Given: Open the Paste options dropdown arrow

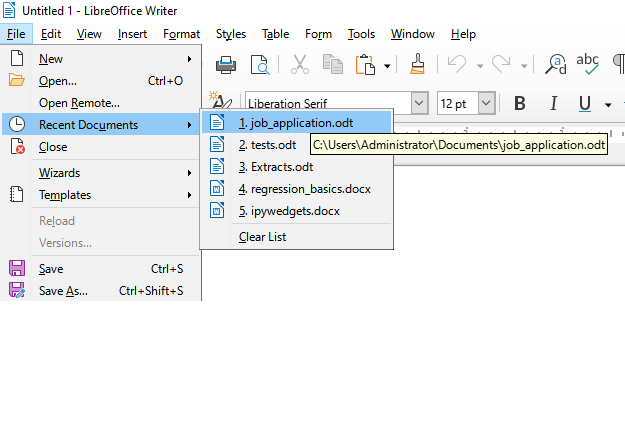Looking at the screenshot, I should click(x=387, y=66).
